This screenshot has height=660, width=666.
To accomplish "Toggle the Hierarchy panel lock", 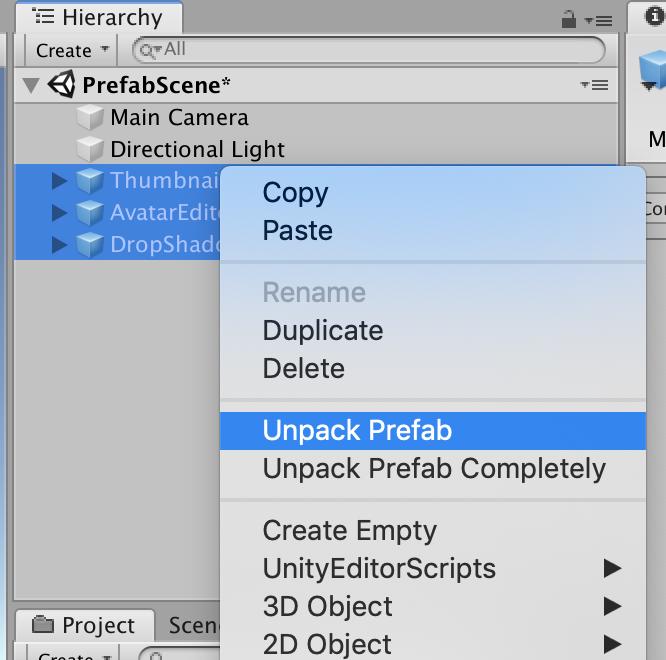I will [x=569, y=19].
